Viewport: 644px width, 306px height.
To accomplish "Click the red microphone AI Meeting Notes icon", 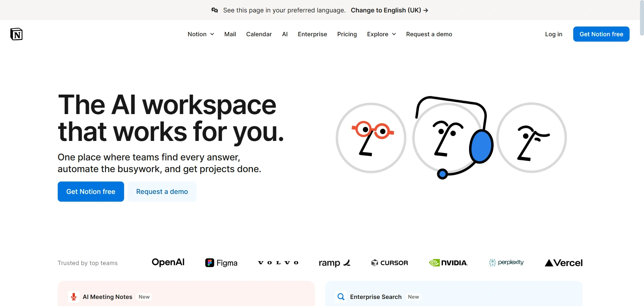I will (x=74, y=297).
